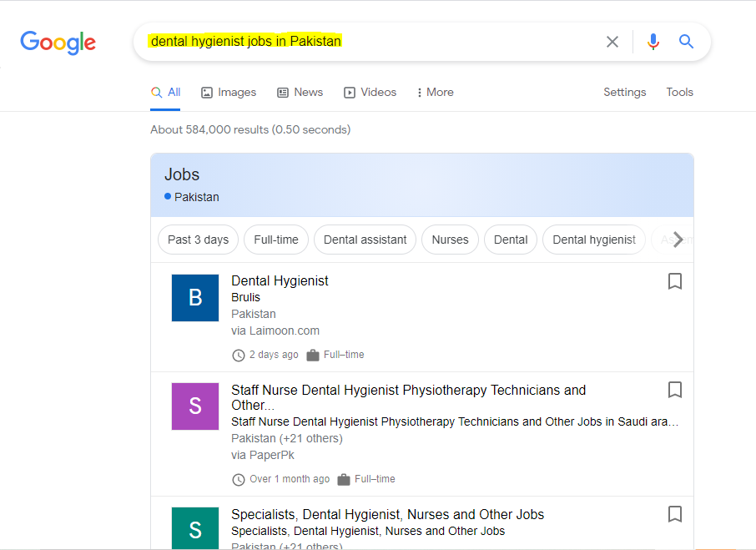756x550 pixels.
Task: Bookmark the Staff Nurse Dental Hygienist job
Action: click(x=675, y=390)
